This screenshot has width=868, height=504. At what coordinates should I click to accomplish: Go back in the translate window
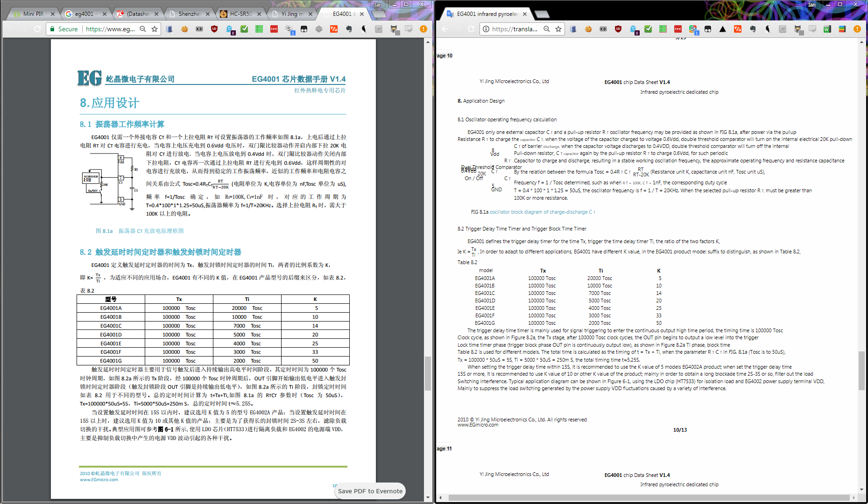(x=445, y=29)
